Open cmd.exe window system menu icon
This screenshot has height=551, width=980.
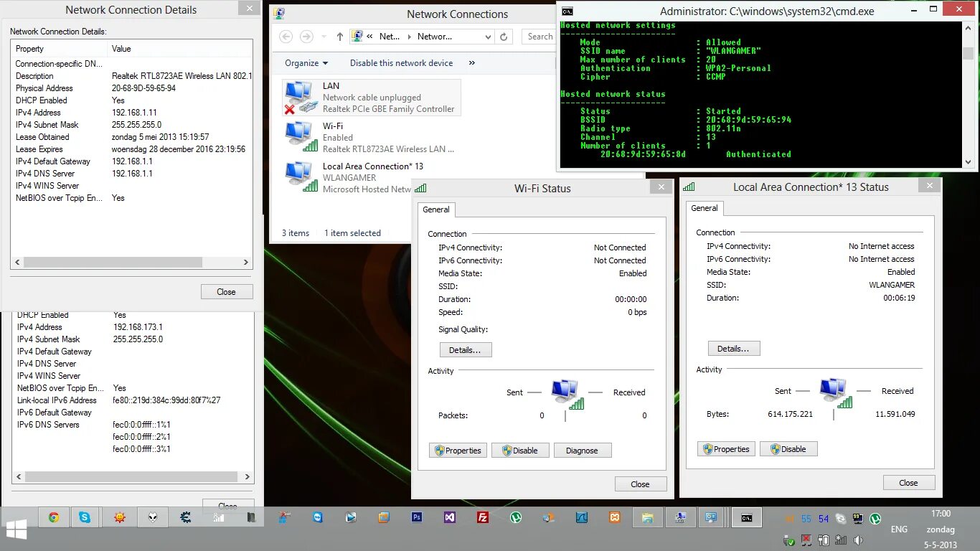567,10
